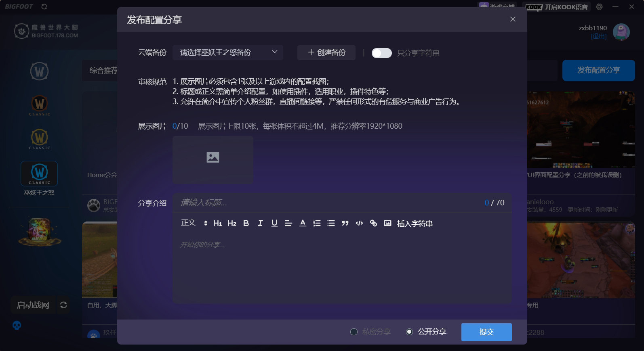Apply underline formatting in editor
The height and width of the screenshot is (351, 644).
[274, 223]
